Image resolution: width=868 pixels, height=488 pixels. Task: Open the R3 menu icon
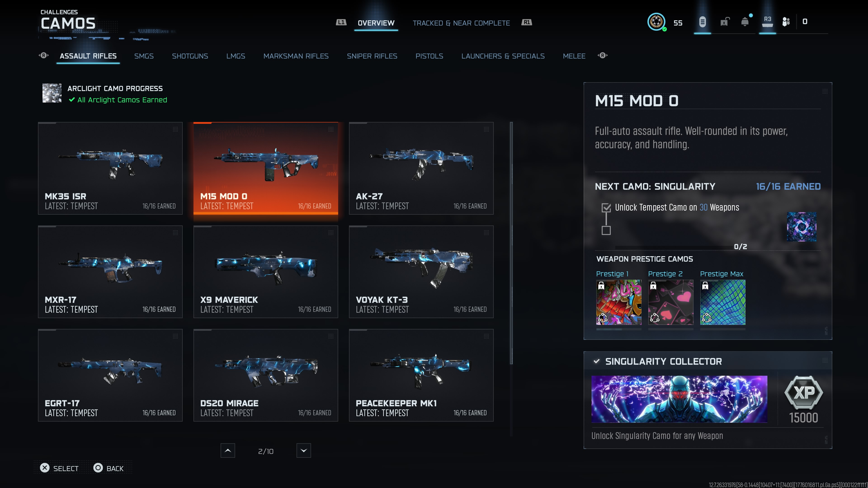(x=767, y=21)
